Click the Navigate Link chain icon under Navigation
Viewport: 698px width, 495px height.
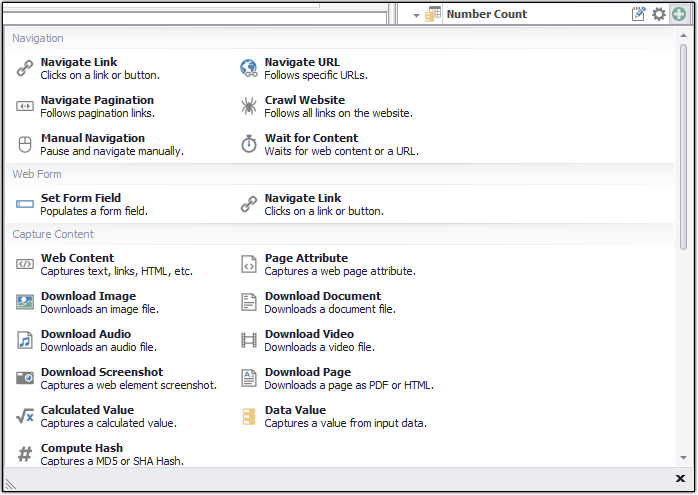pos(25,68)
